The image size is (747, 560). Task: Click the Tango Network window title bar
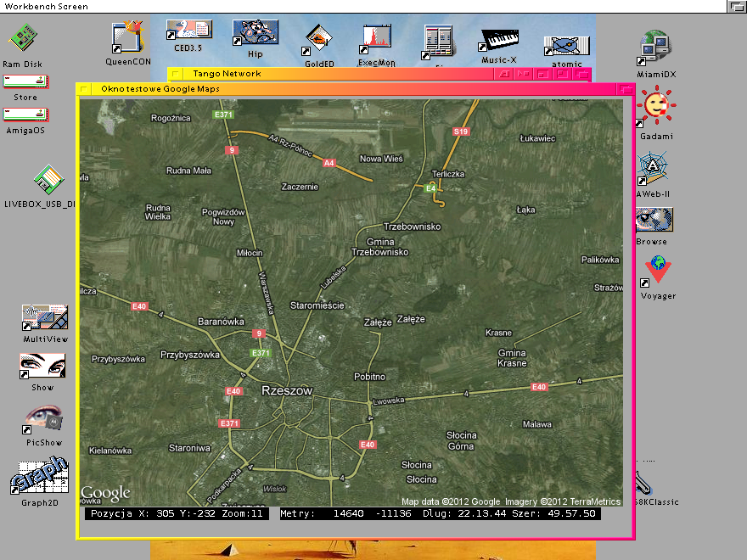click(338, 74)
